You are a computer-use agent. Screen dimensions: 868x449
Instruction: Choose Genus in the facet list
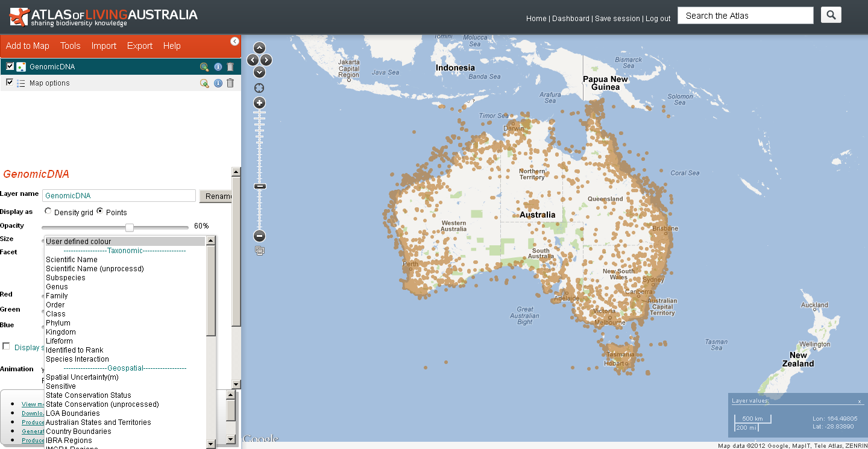point(57,287)
